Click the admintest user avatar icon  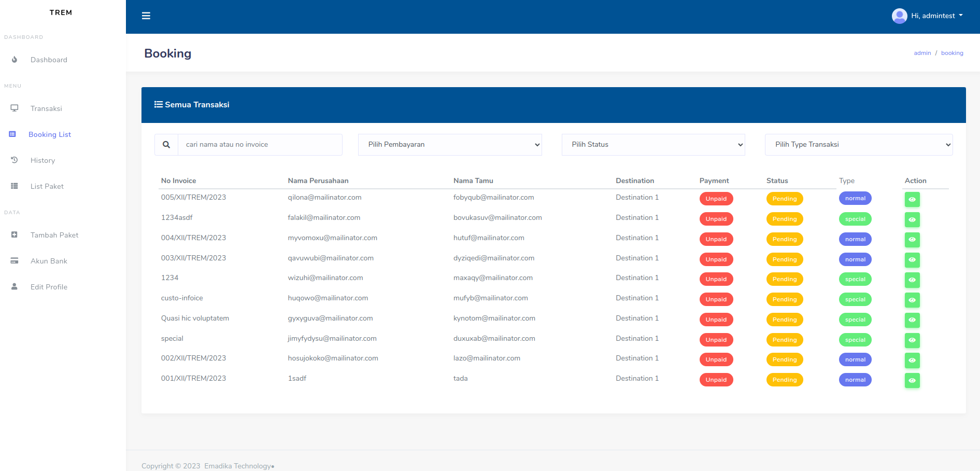point(899,16)
